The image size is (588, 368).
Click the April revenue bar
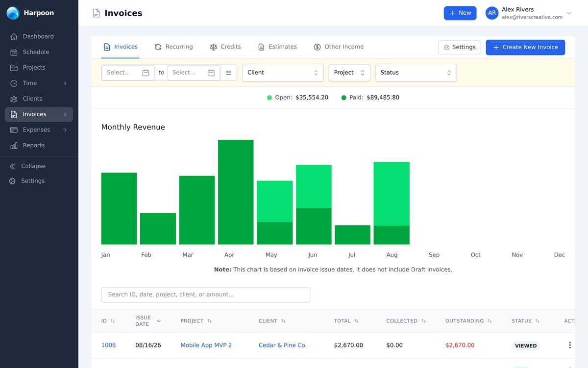[236, 192]
